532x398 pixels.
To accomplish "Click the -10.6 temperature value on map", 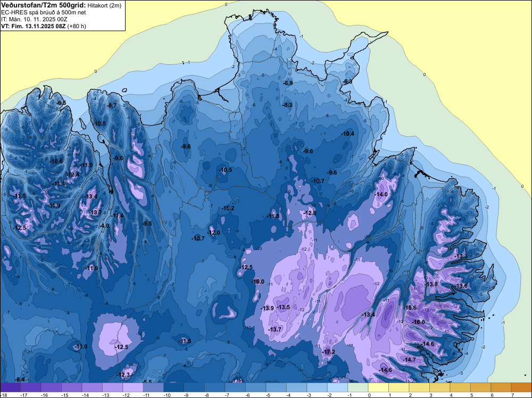I will (56, 161).
